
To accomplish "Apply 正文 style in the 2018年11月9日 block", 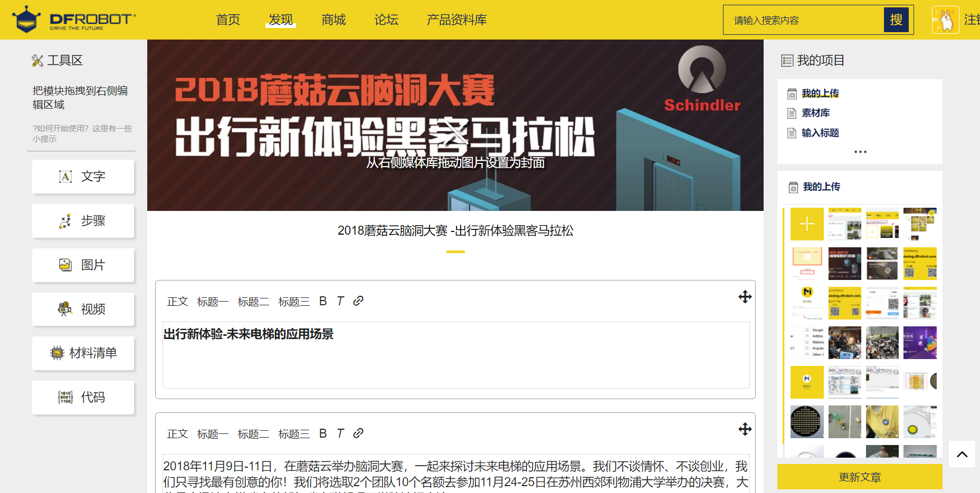I will click(x=177, y=434).
